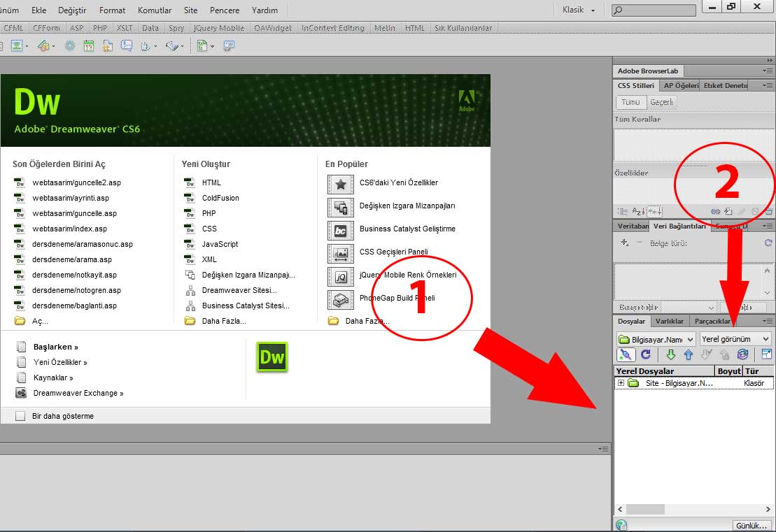
Task: Switch to the Etiket Denetçisi tab
Action: click(726, 85)
